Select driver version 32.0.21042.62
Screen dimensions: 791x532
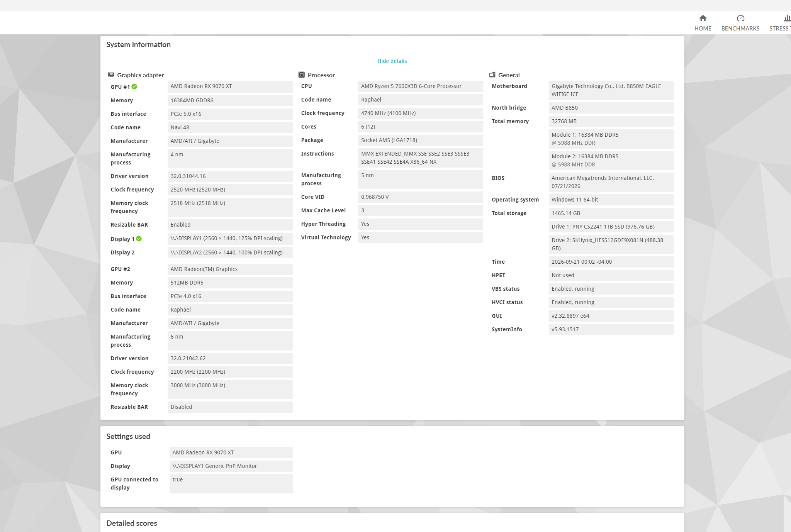230,358
